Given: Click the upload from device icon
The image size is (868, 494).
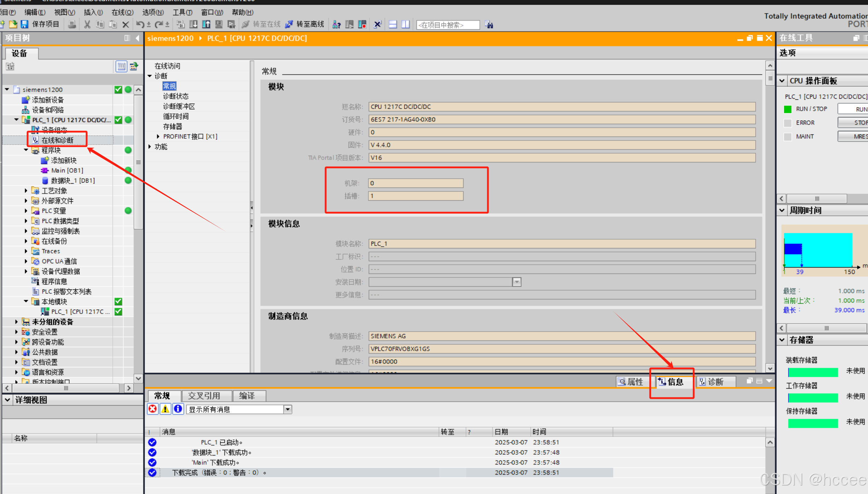Looking at the screenshot, I should (x=206, y=24).
